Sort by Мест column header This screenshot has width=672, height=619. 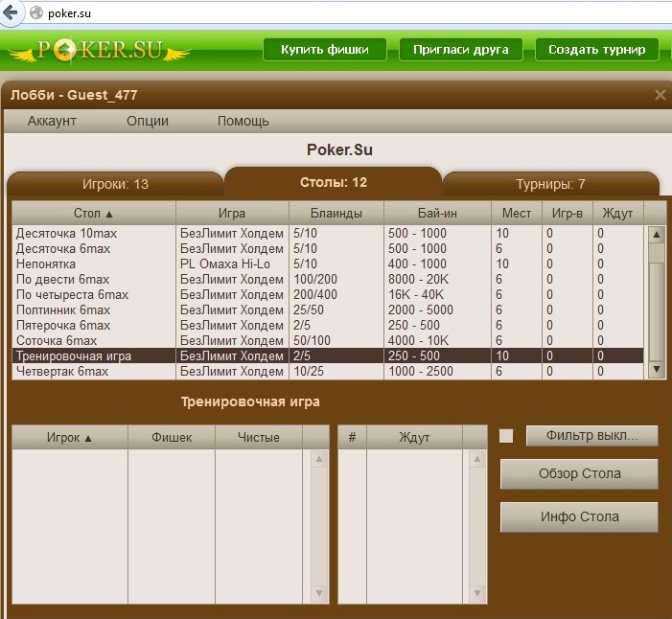click(517, 213)
